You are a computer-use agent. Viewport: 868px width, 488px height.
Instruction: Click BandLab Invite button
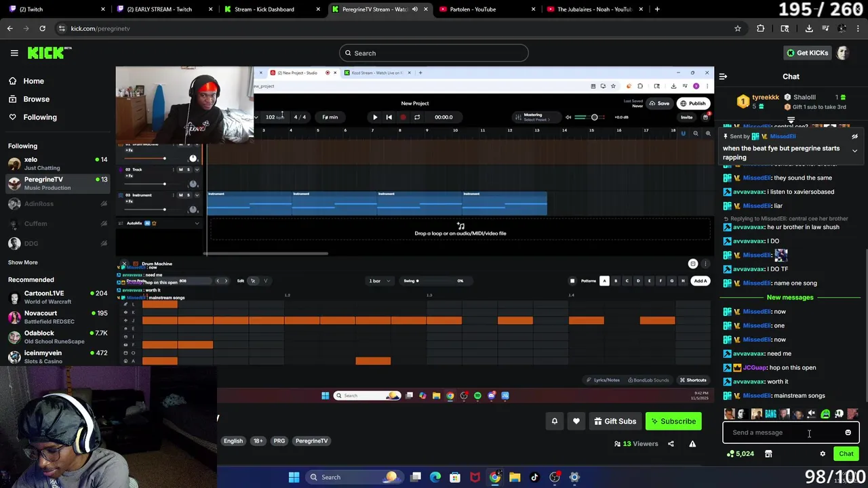tap(687, 117)
